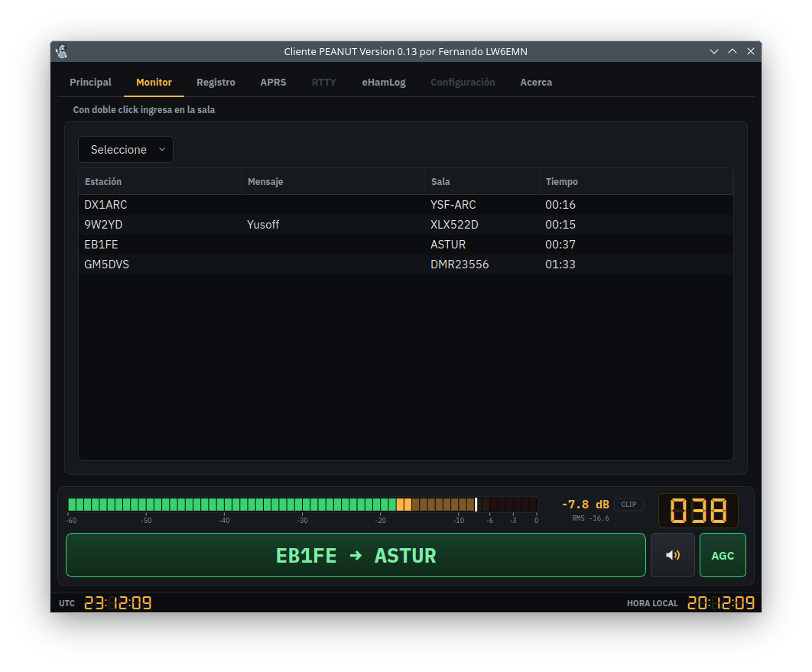Viewport: 812px width, 672px height.
Task: Sort by the Mensaje column header
Action: (x=333, y=182)
